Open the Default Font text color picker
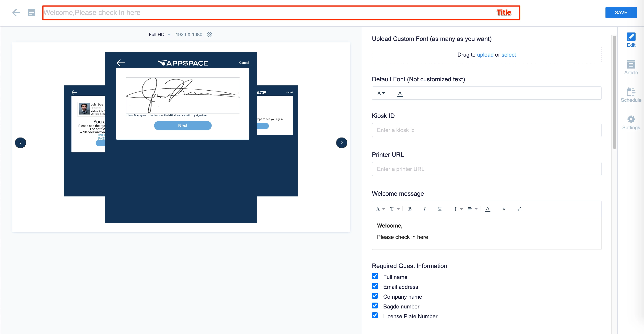Image resolution: width=644 pixels, height=334 pixels. tap(400, 94)
